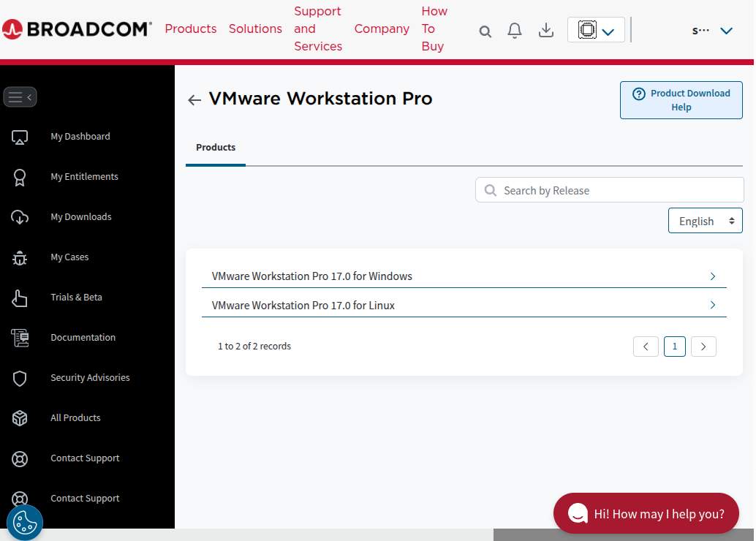Click the My Dashboard monitor icon
The height and width of the screenshot is (541, 756).
pos(20,137)
